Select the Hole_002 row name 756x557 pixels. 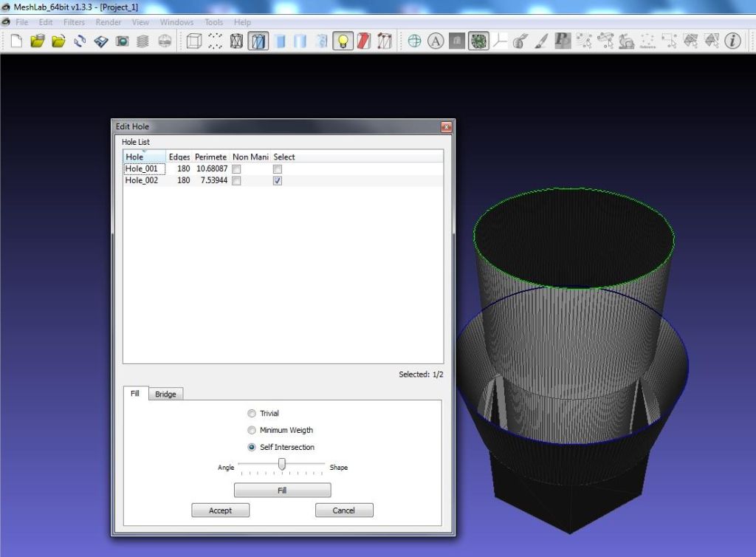[x=142, y=180]
